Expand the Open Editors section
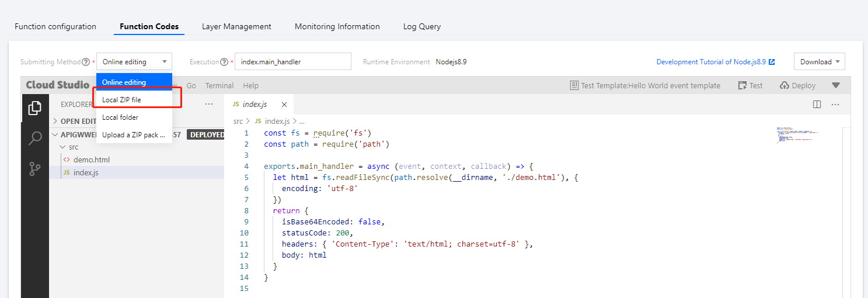 (56, 122)
